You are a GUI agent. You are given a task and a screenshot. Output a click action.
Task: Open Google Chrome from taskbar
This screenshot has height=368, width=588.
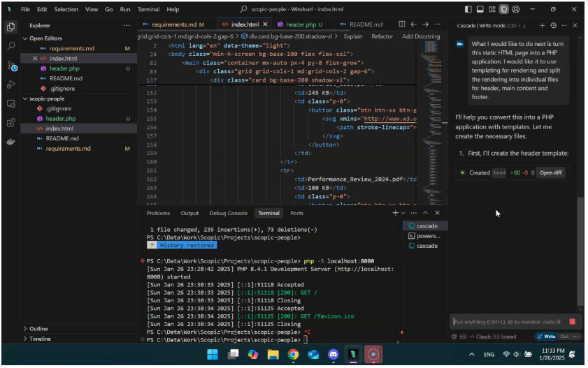tap(293, 355)
